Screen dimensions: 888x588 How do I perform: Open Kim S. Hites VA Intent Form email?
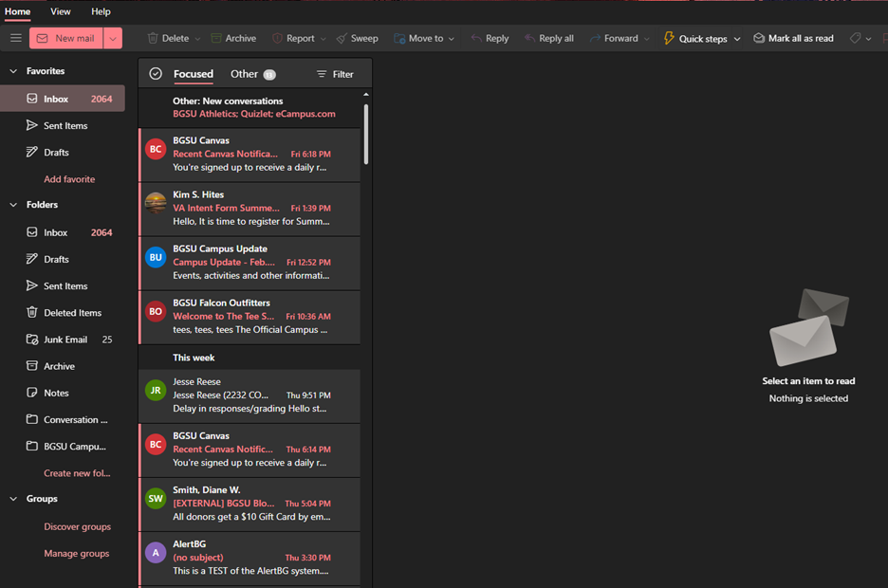point(250,209)
